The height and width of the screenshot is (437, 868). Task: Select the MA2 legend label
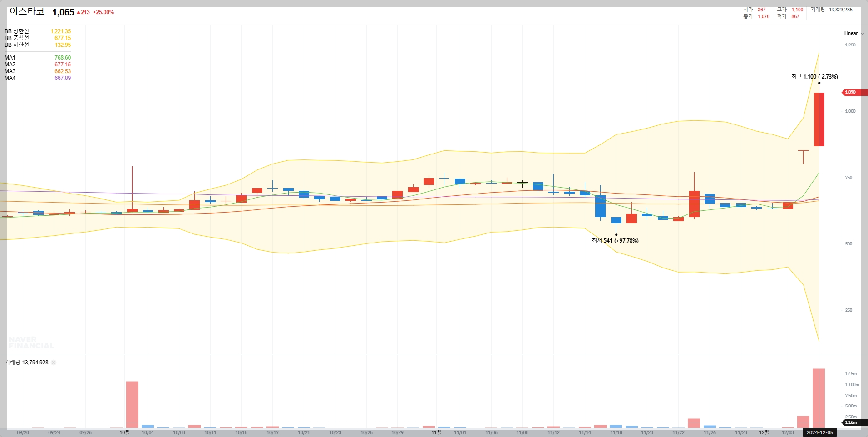10,65
